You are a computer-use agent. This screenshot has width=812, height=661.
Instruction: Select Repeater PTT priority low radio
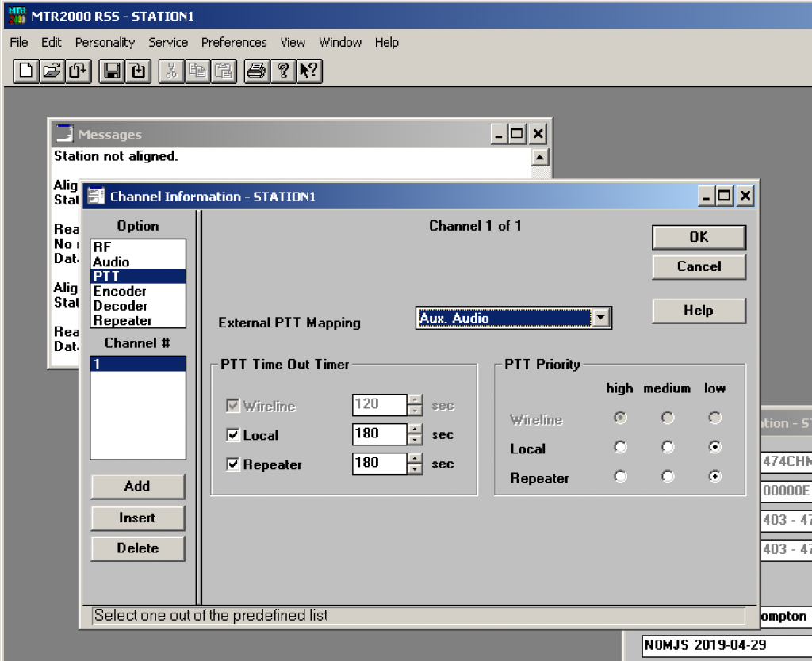(715, 476)
